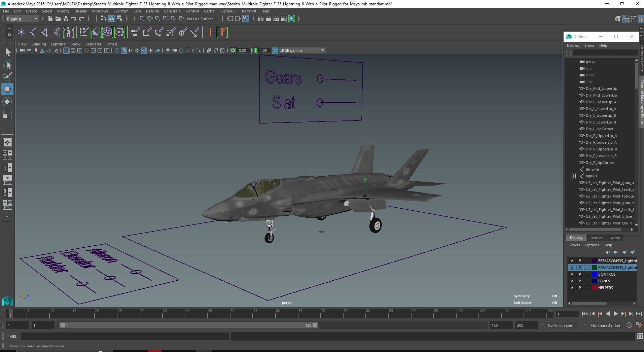Switch to the Anim layer tab

click(x=615, y=238)
